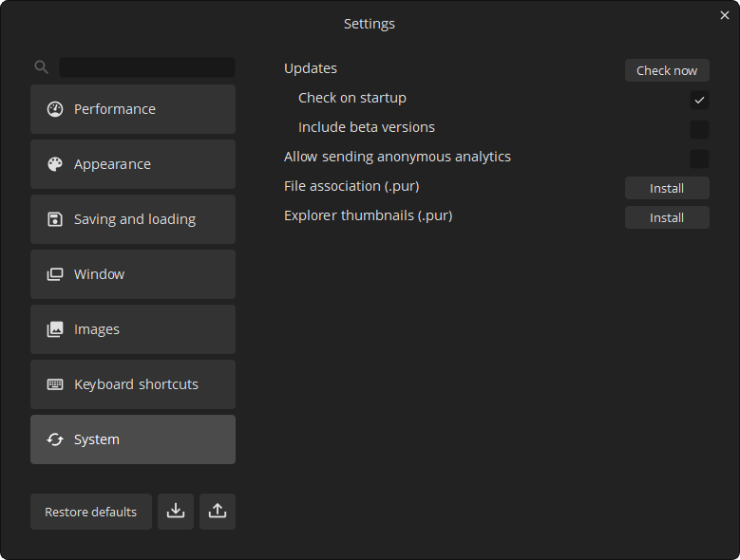740x560 pixels.
Task: Click the Explorer thumbnails (.pur) label
Action: 369,215
